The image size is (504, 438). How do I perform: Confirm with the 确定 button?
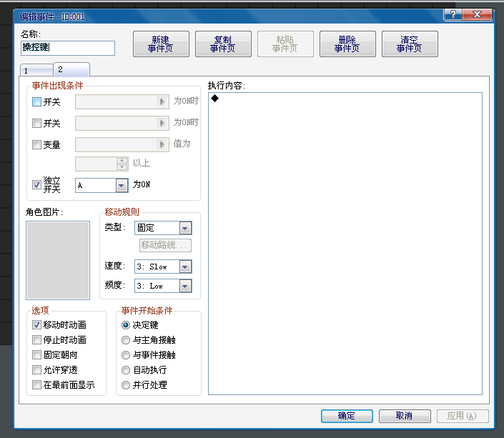[347, 416]
